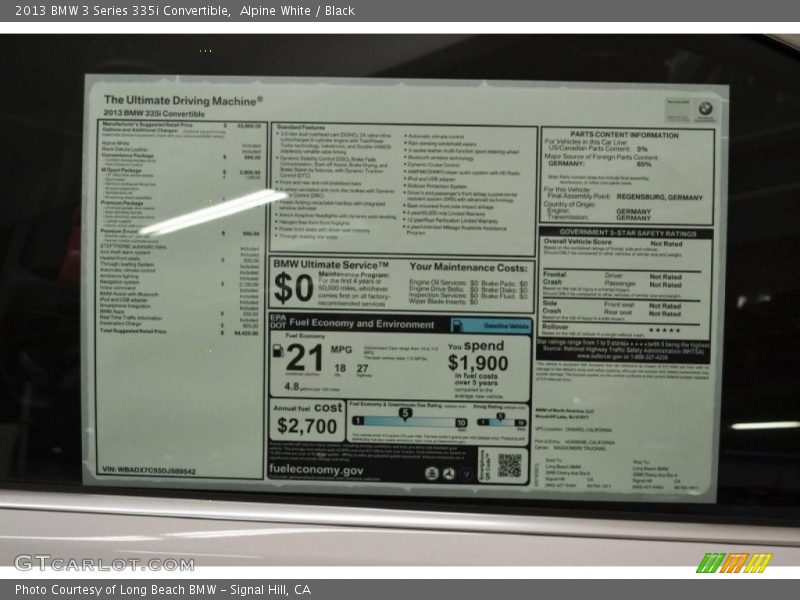Click 'Total Suggested Retail Price' line
This screenshot has width=800, height=600.
[133, 331]
